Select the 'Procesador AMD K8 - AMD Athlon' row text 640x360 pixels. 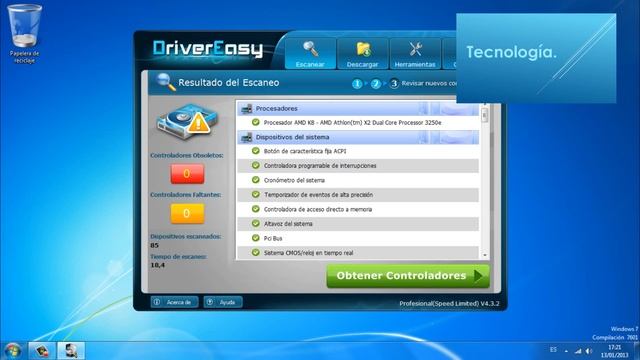(352, 122)
